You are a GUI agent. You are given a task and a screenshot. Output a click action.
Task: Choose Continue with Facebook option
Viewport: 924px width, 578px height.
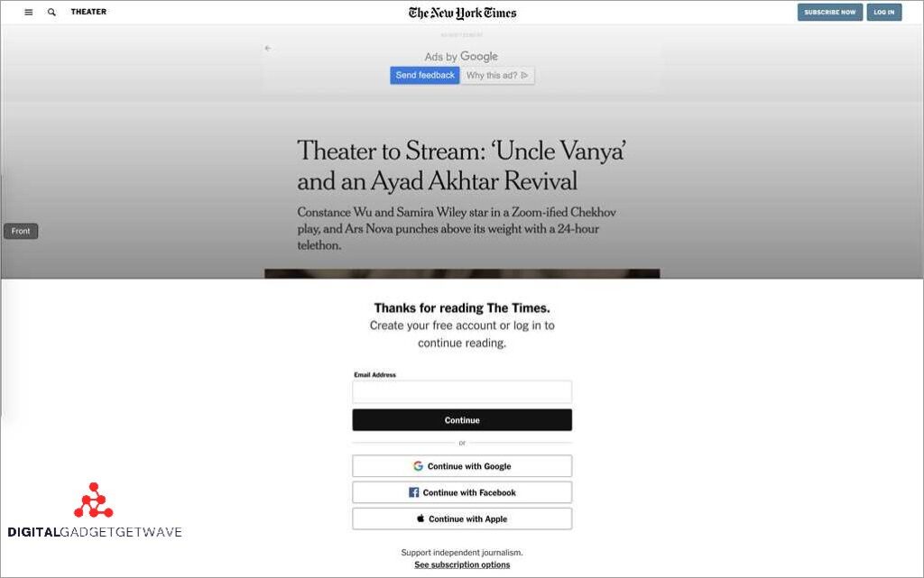(x=462, y=492)
